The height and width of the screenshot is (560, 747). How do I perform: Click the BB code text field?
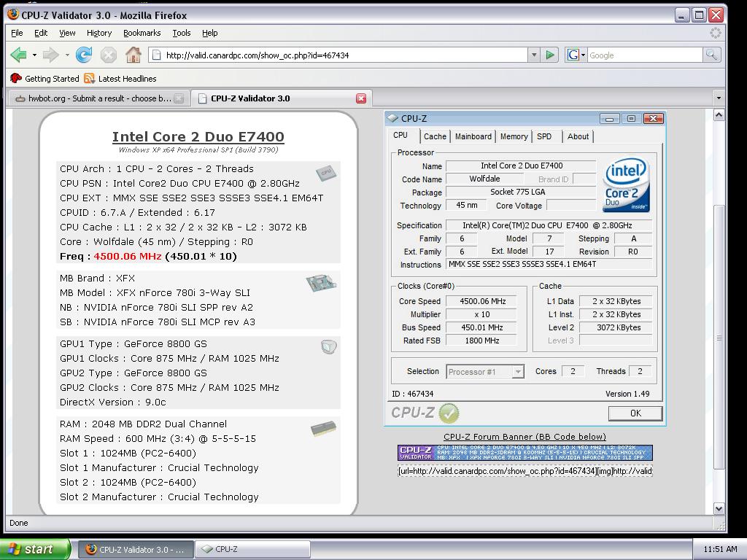(x=525, y=471)
